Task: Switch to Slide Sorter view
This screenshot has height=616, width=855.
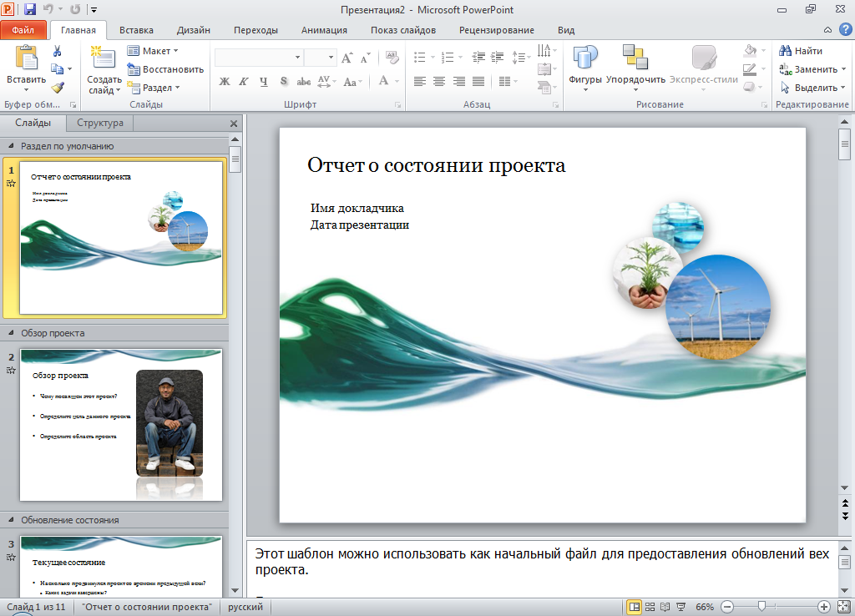Action: 650,607
